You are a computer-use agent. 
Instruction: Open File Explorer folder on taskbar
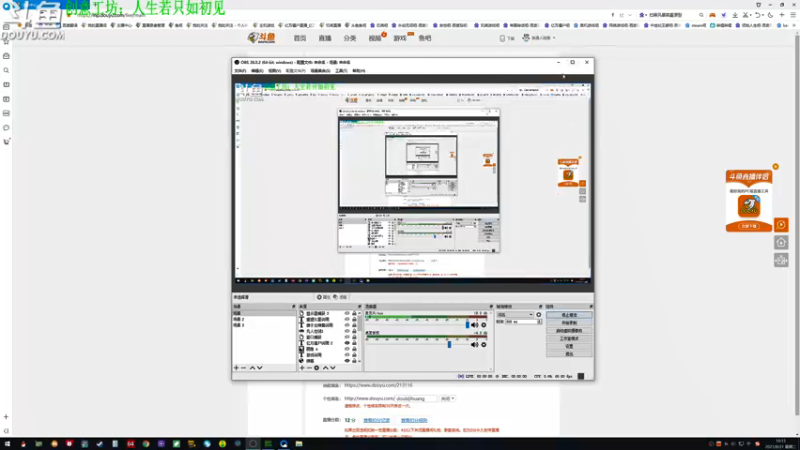point(299,444)
